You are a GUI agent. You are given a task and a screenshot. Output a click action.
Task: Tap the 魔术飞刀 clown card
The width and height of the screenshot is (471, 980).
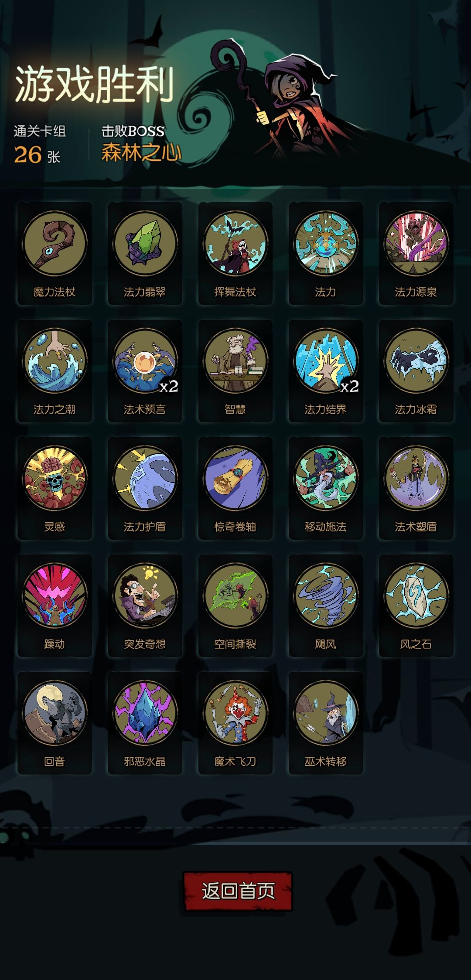(x=235, y=723)
